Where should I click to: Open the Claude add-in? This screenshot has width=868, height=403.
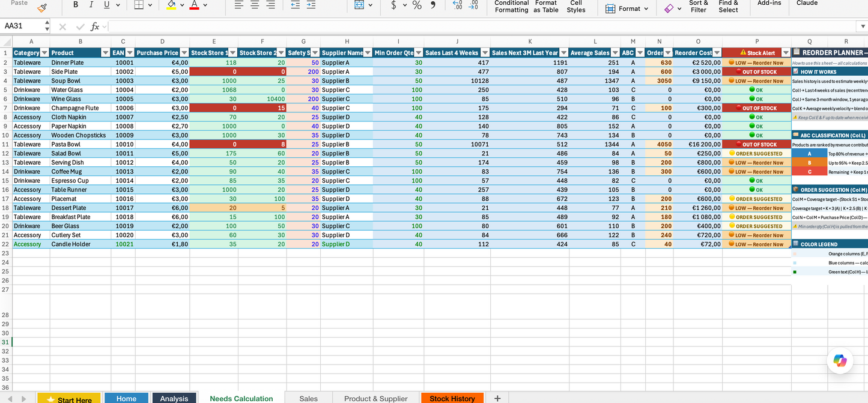pos(807,3)
